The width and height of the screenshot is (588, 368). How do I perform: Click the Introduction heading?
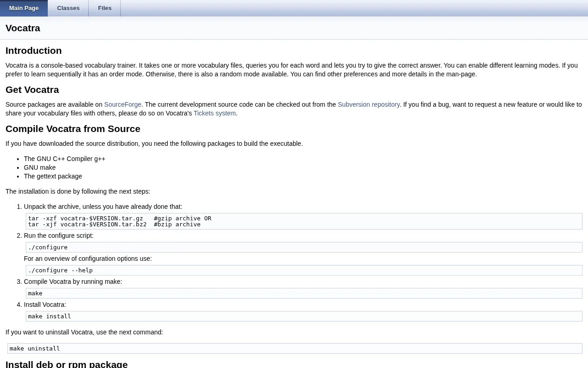pyautogui.click(x=34, y=51)
